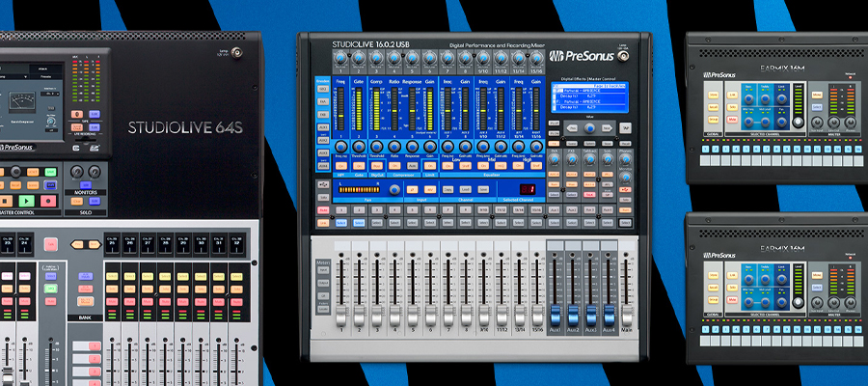
Task: Turn the Phones knob on bottom EarMix 16M
Action: pos(851,303)
